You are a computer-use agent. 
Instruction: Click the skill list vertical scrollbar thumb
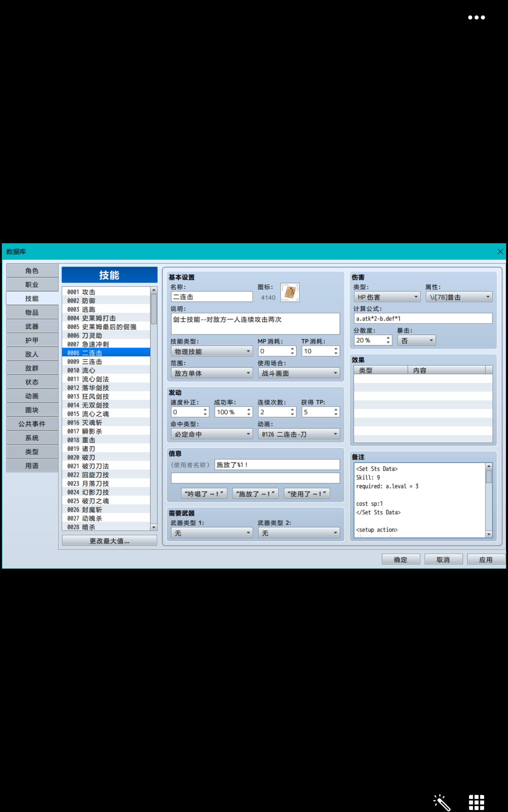point(154,309)
